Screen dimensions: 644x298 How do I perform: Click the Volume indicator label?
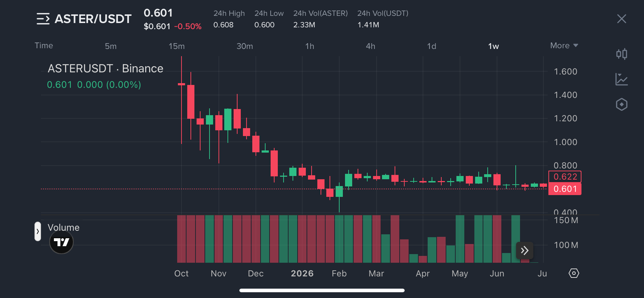(64, 227)
